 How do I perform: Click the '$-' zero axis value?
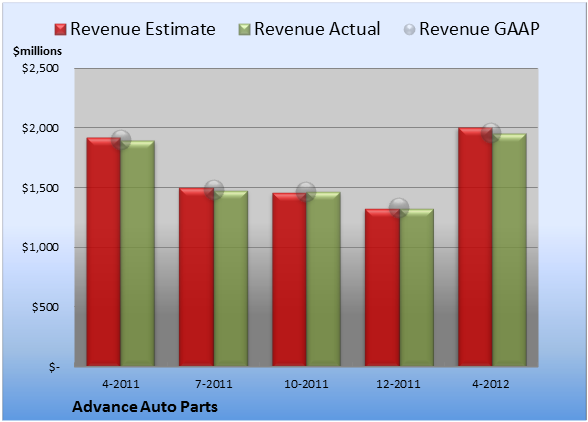[x=54, y=366]
